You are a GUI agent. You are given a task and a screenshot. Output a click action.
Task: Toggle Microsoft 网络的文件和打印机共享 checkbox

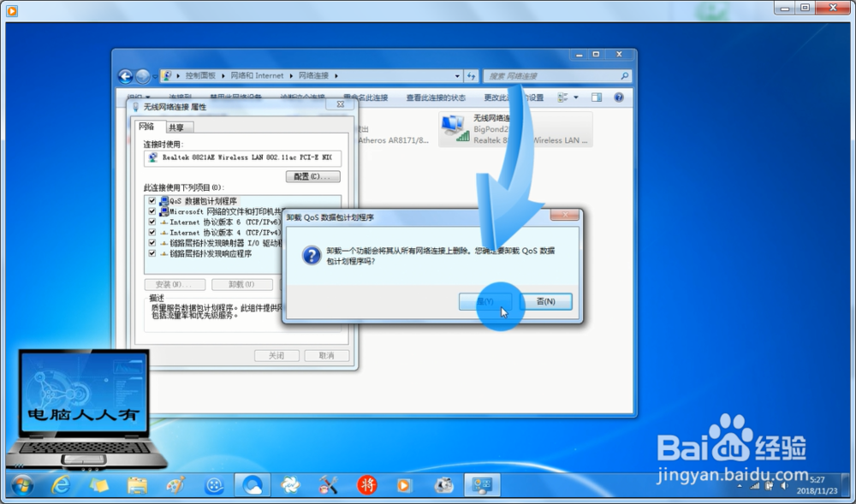coord(152,211)
